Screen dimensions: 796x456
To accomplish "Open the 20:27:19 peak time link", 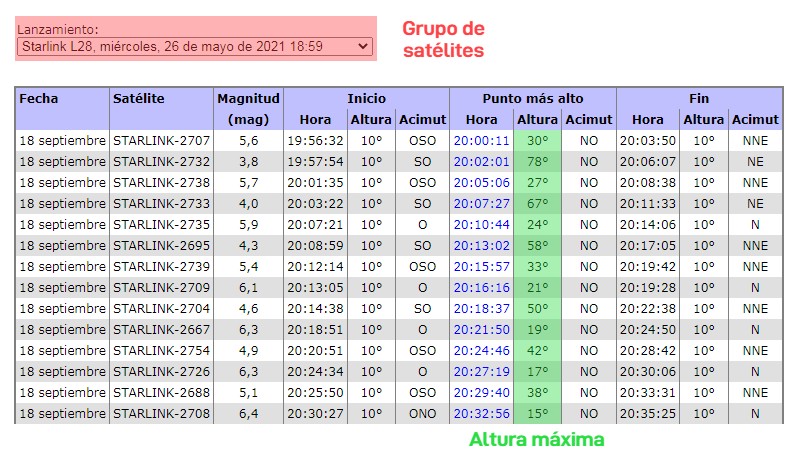I will [481, 372].
